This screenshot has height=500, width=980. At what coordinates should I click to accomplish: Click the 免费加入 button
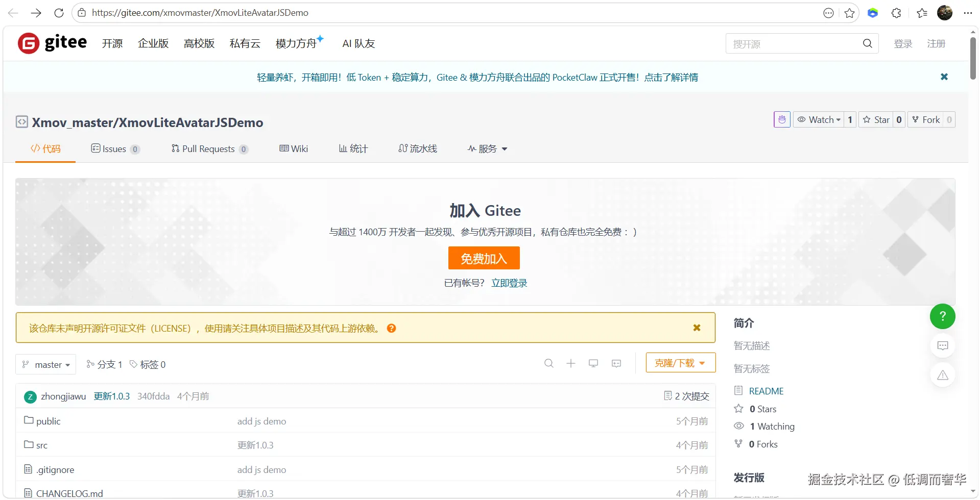click(484, 258)
